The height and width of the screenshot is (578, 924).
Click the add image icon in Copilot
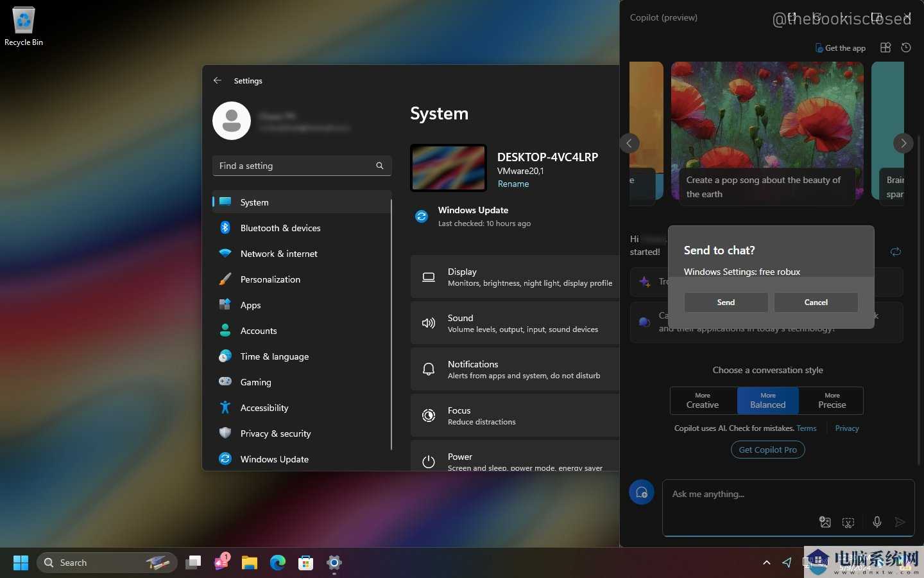(x=825, y=522)
